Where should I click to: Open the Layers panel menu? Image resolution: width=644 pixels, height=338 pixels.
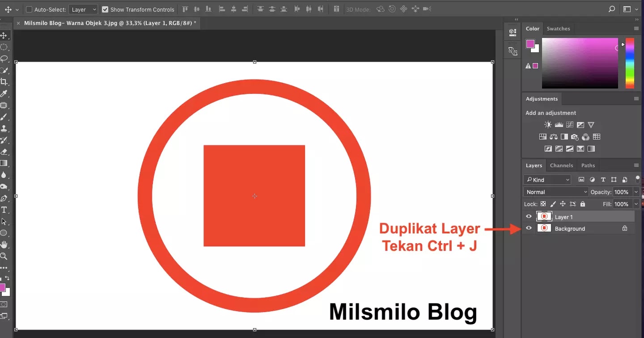pyautogui.click(x=636, y=165)
